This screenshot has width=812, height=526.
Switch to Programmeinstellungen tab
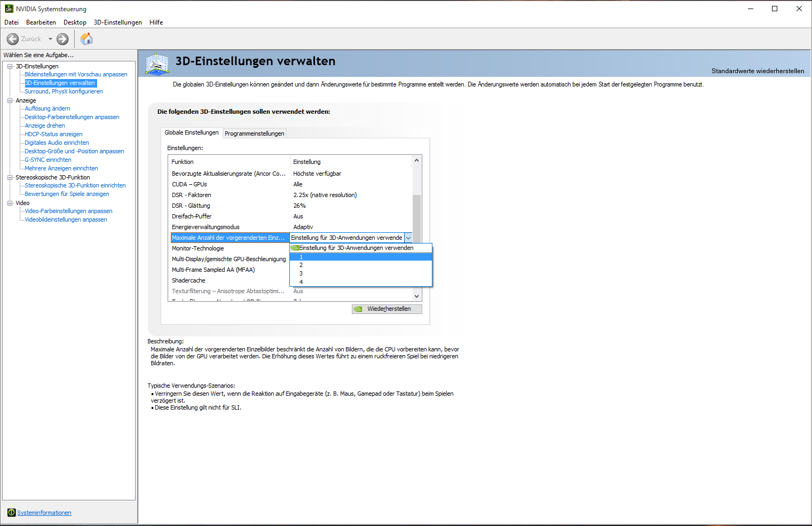[x=254, y=134]
